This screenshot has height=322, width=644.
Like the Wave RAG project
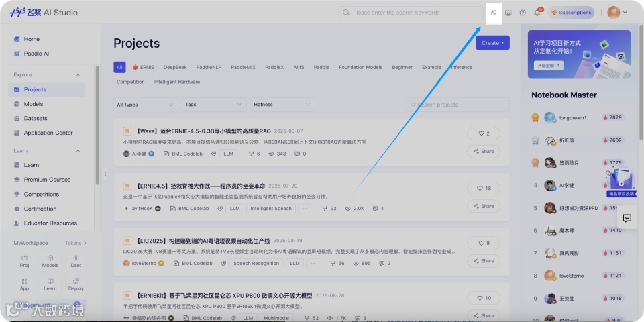pyautogui.click(x=484, y=133)
